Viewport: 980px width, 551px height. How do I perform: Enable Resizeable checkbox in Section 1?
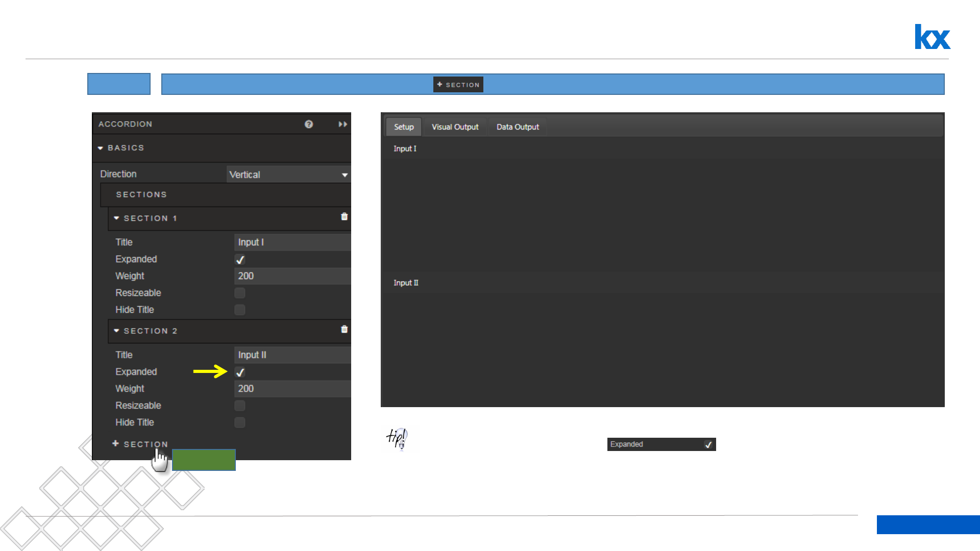pyautogui.click(x=240, y=293)
